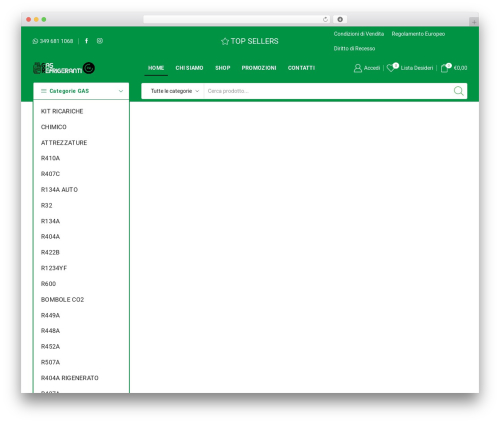Select the R600 category
The image size is (500, 423).
(48, 284)
